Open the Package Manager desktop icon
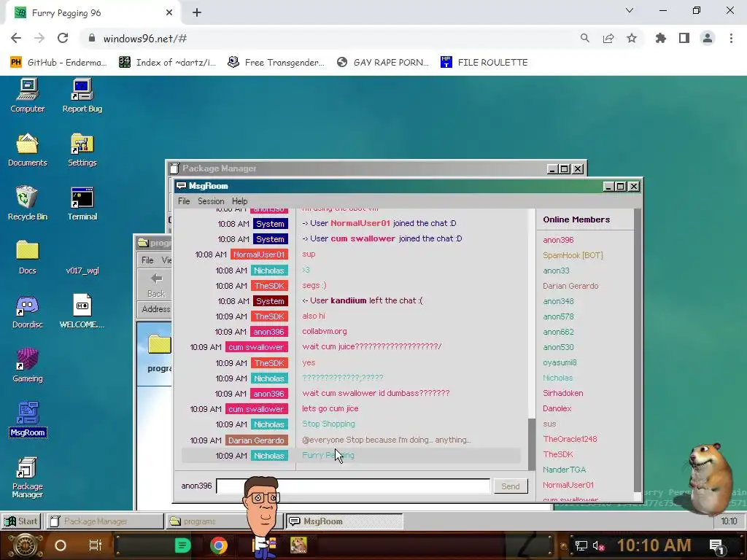The image size is (747, 560). (x=27, y=478)
